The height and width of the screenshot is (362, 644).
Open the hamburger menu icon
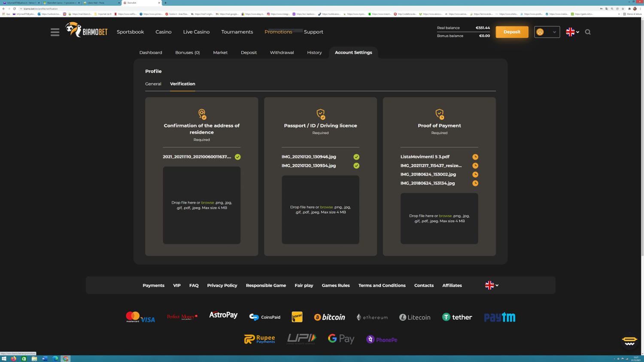pyautogui.click(x=55, y=32)
